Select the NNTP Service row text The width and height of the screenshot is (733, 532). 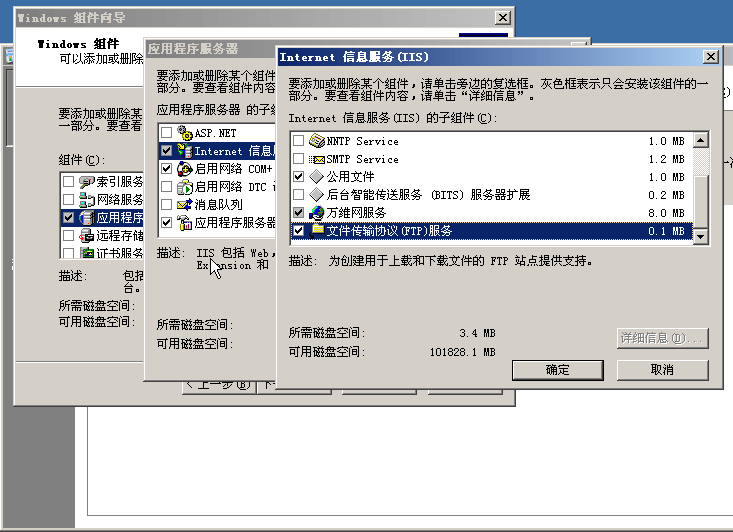tap(362, 141)
